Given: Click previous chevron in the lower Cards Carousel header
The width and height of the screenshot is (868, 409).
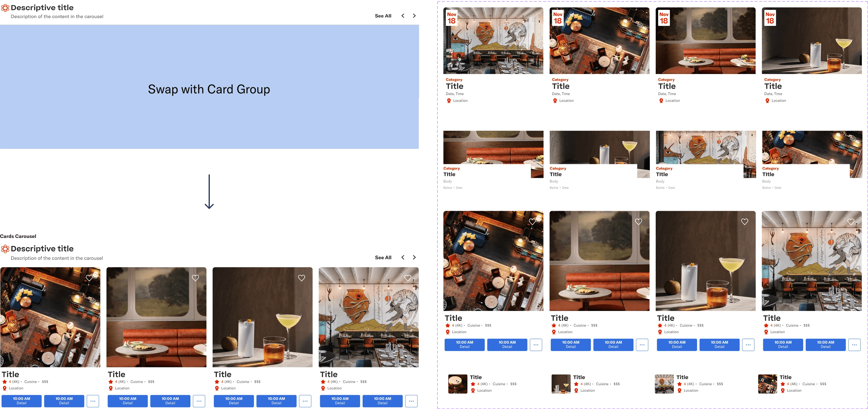Looking at the screenshot, I should [403, 257].
